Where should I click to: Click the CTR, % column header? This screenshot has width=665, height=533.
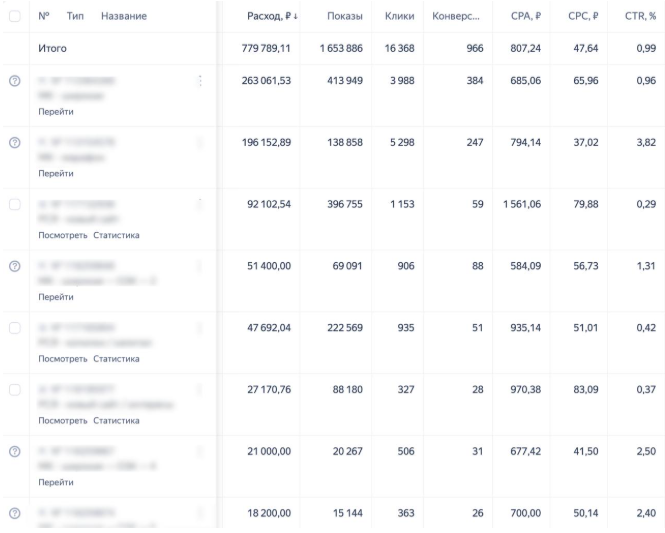click(639, 16)
